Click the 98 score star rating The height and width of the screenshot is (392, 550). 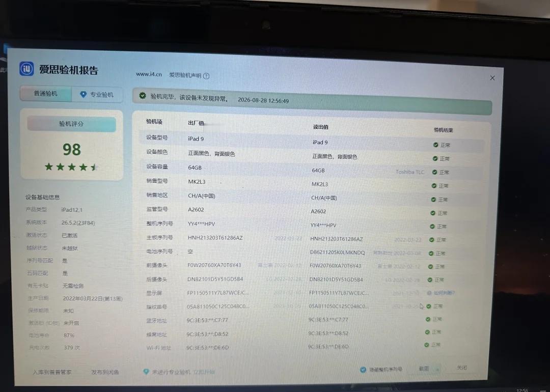(x=71, y=167)
